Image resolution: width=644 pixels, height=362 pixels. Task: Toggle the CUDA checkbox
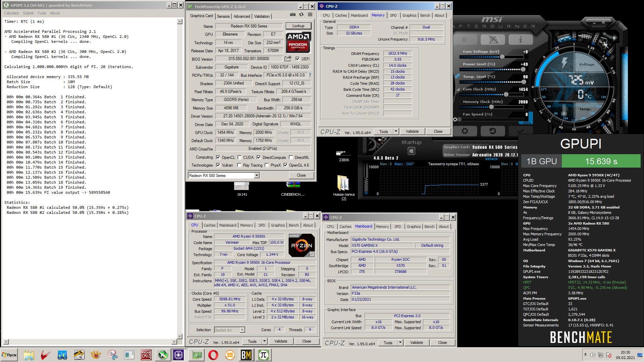[x=239, y=157]
